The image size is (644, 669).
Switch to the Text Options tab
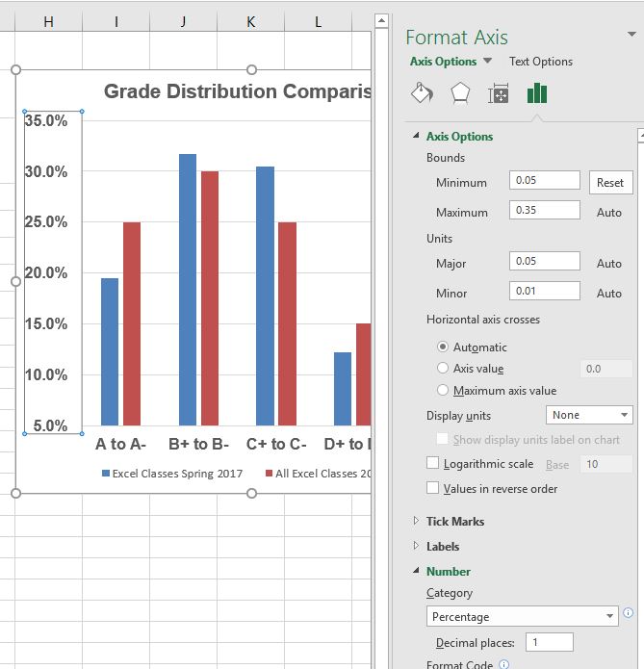pos(540,62)
